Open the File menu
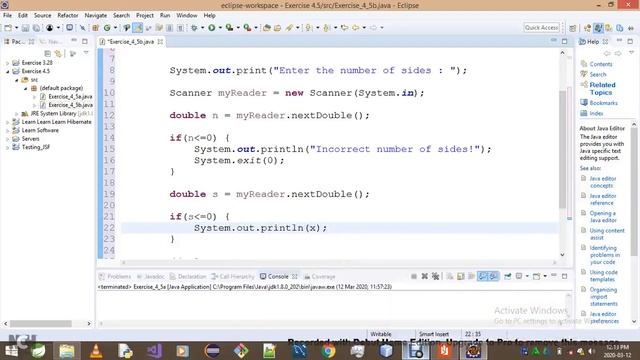Viewport: 640px width, 360px height. pyautogui.click(x=7, y=16)
